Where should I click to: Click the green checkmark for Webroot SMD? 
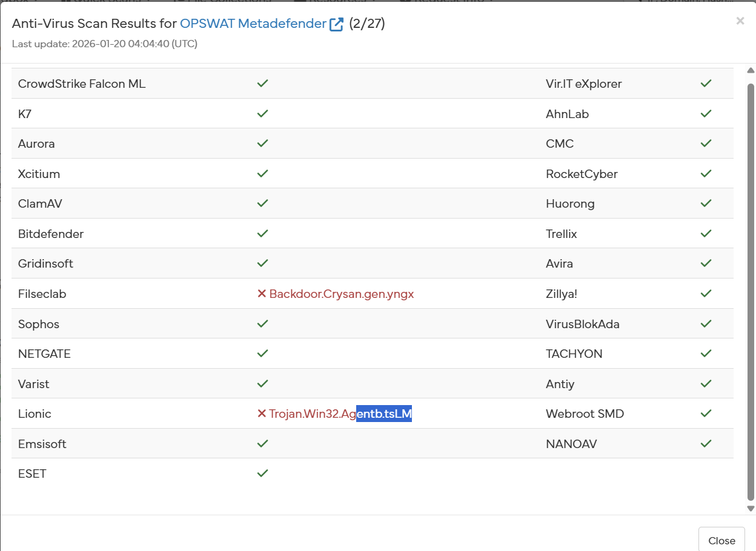[x=706, y=414]
